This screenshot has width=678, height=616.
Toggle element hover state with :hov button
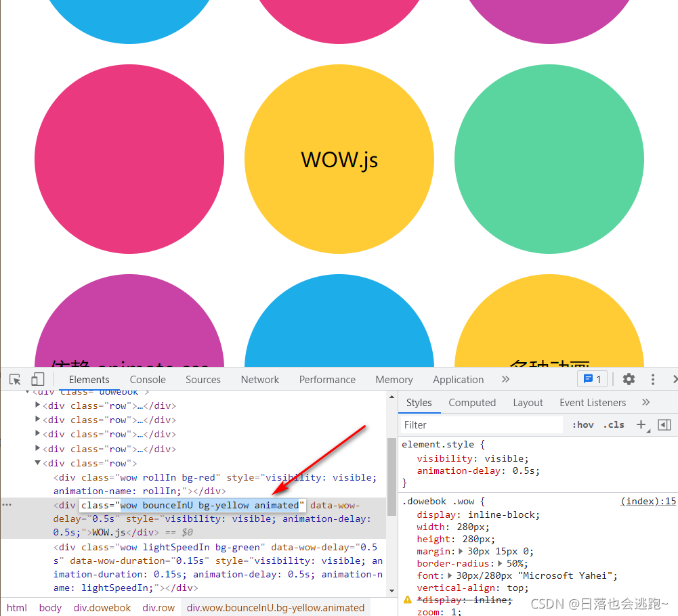(582, 424)
